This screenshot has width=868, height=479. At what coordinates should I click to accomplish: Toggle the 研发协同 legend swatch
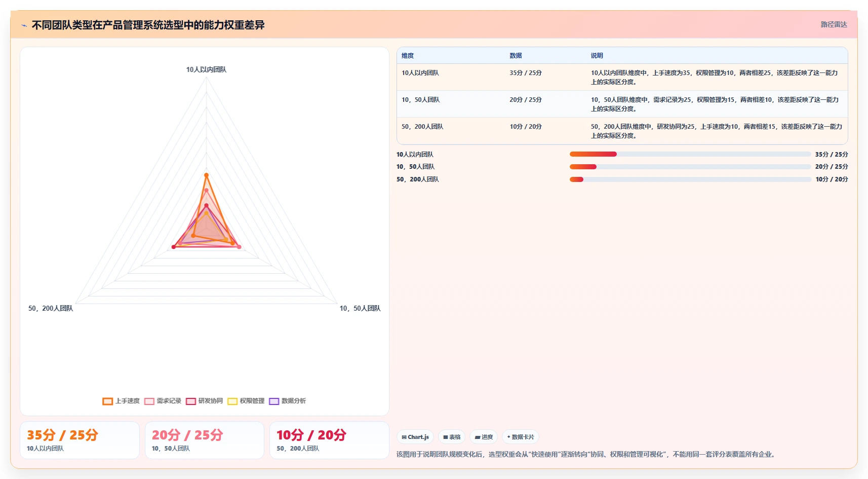[190, 401]
